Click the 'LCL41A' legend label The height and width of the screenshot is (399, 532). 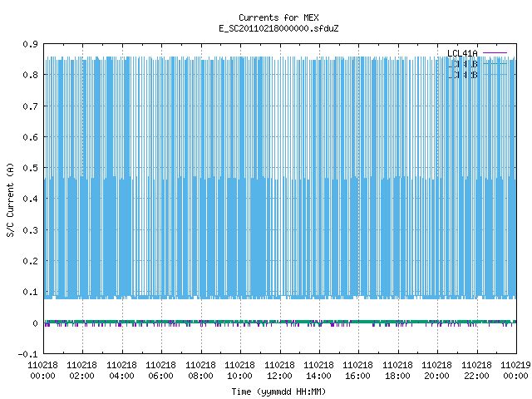pos(462,53)
